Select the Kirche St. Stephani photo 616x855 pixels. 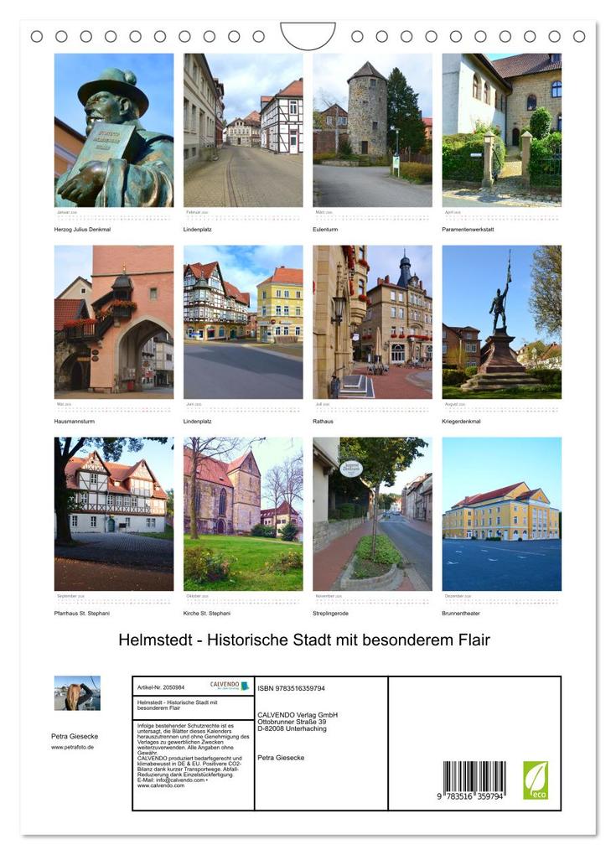pyautogui.click(x=243, y=514)
